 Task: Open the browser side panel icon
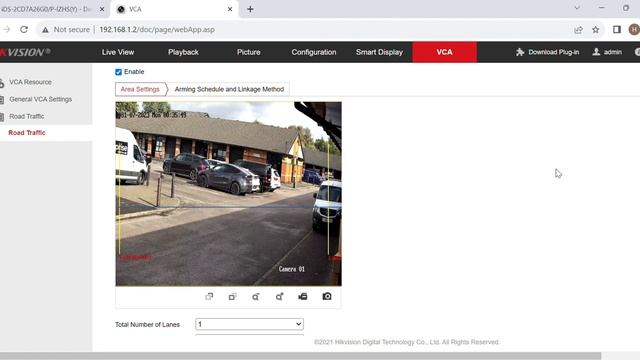point(617,29)
